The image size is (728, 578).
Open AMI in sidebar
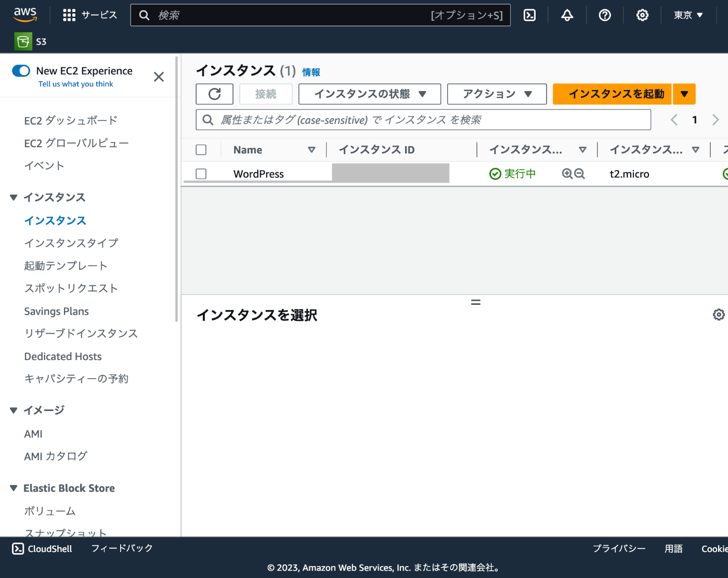pyautogui.click(x=33, y=434)
